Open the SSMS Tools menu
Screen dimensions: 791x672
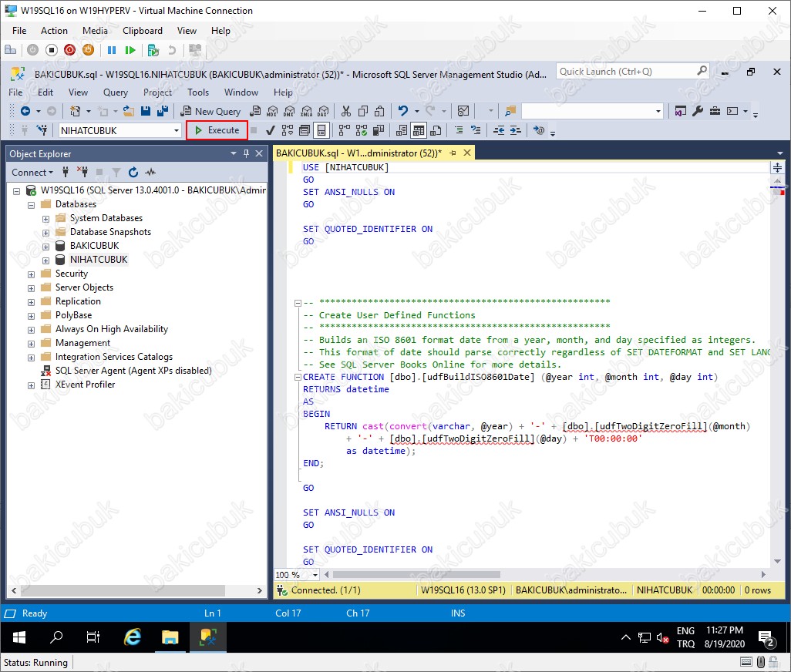197,92
